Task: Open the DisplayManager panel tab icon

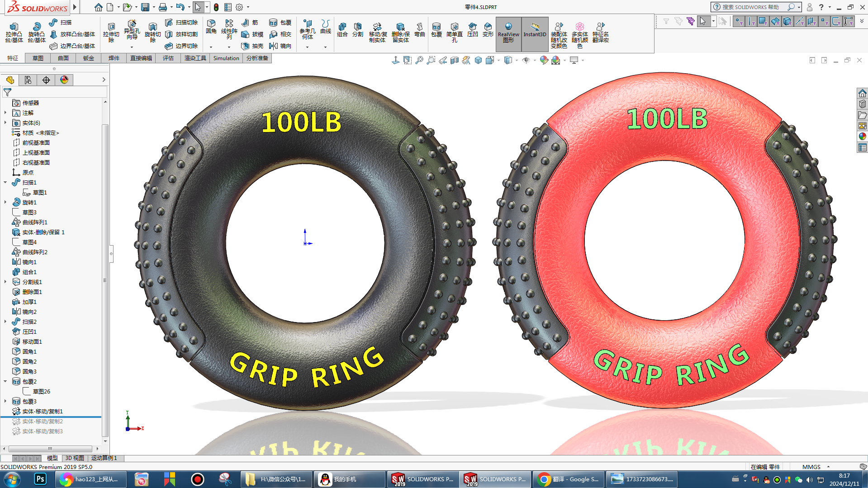Action: coord(64,80)
